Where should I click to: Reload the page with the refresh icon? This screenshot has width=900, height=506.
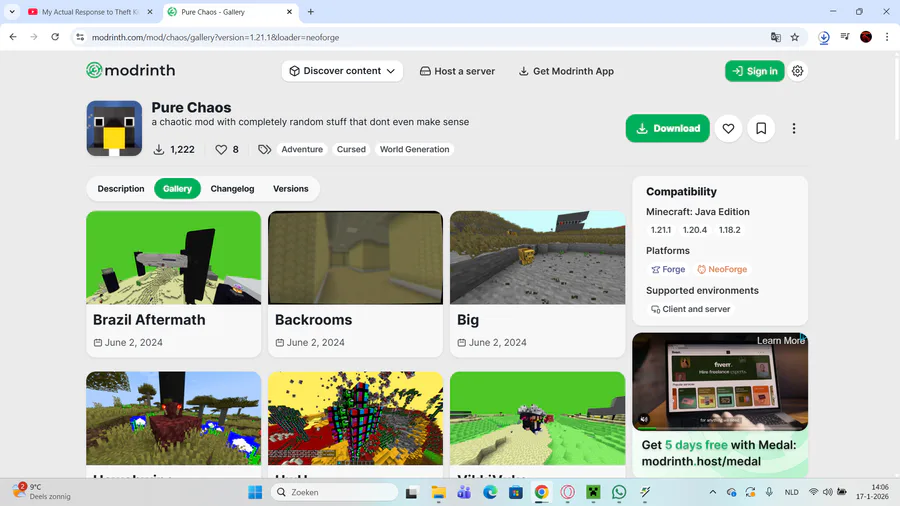tap(55, 37)
